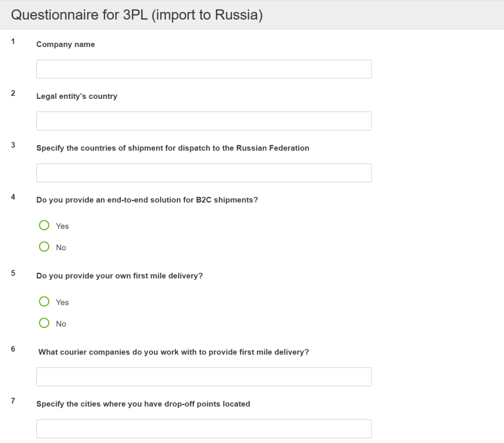Click question number 7
The height and width of the screenshot is (443, 504).
pyautogui.click(x=13, y=401)
